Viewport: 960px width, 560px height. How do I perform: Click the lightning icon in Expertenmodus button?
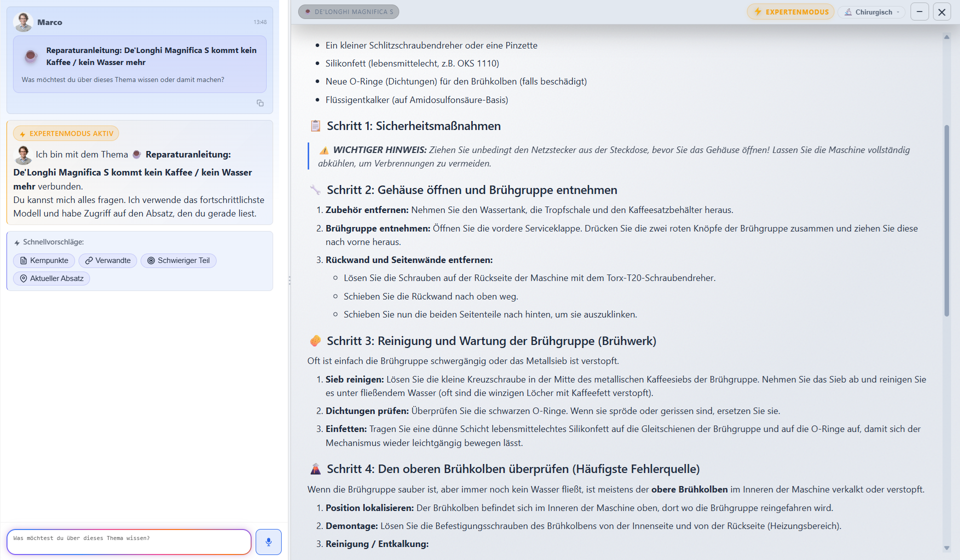758,11
